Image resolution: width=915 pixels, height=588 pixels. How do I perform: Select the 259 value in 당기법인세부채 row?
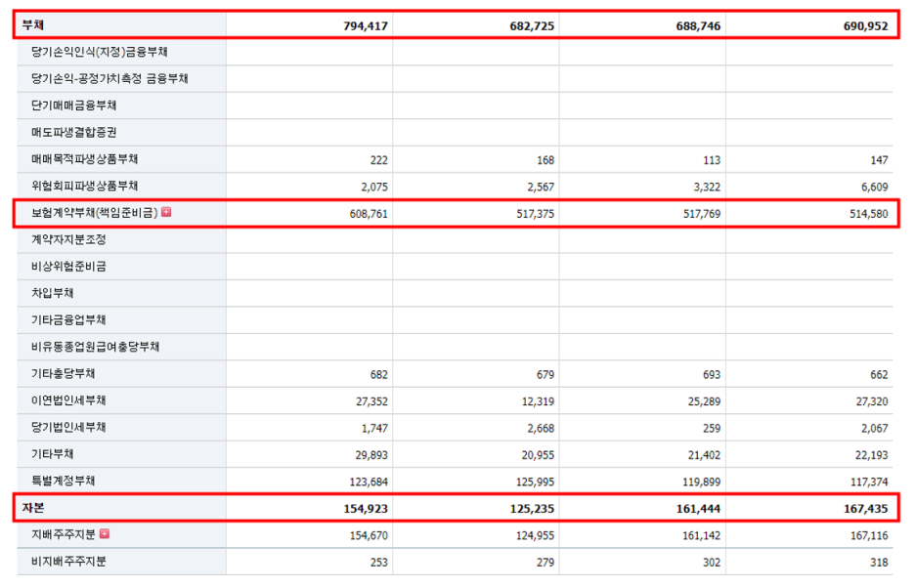click(x=712, y=429)
